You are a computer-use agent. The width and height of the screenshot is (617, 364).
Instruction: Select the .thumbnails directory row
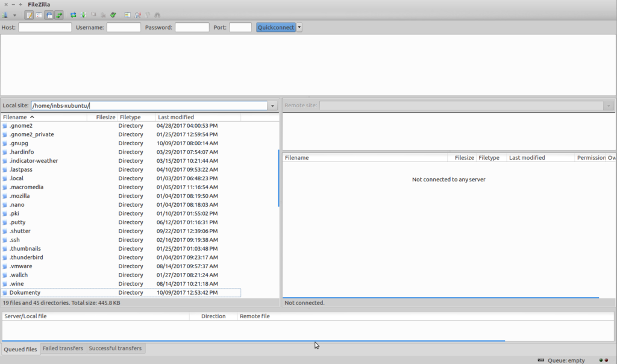121,249
